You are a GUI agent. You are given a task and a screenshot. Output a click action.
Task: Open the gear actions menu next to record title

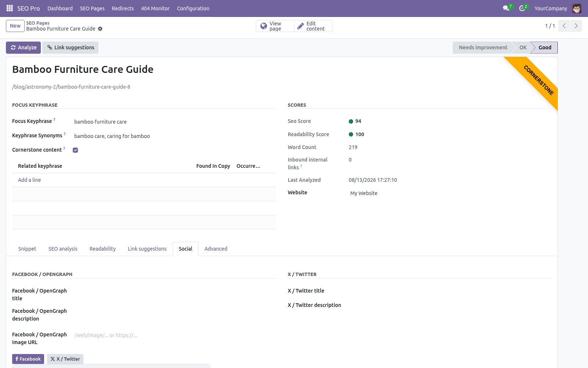(x=100, y=29)
